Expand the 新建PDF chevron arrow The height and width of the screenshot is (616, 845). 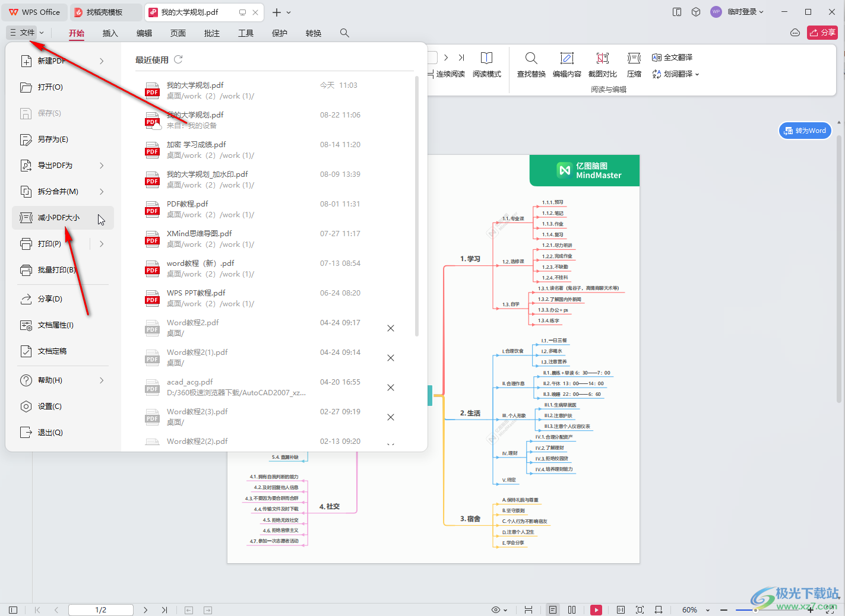pos(102,61)
